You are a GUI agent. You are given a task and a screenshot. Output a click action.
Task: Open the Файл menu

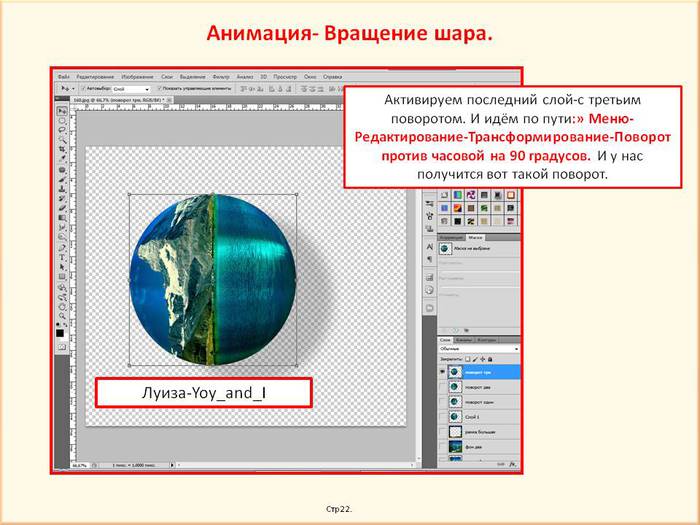pos(63,77)
